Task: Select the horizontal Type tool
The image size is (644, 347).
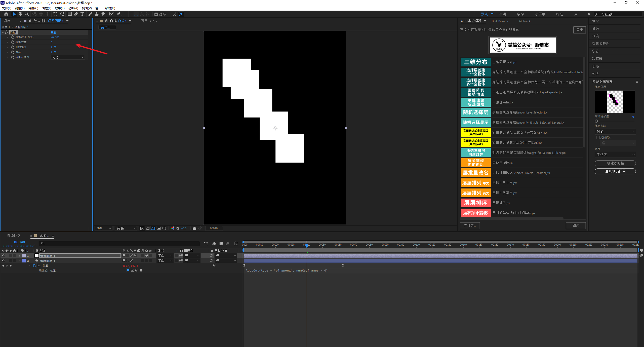Action: [x=82, y=14]
